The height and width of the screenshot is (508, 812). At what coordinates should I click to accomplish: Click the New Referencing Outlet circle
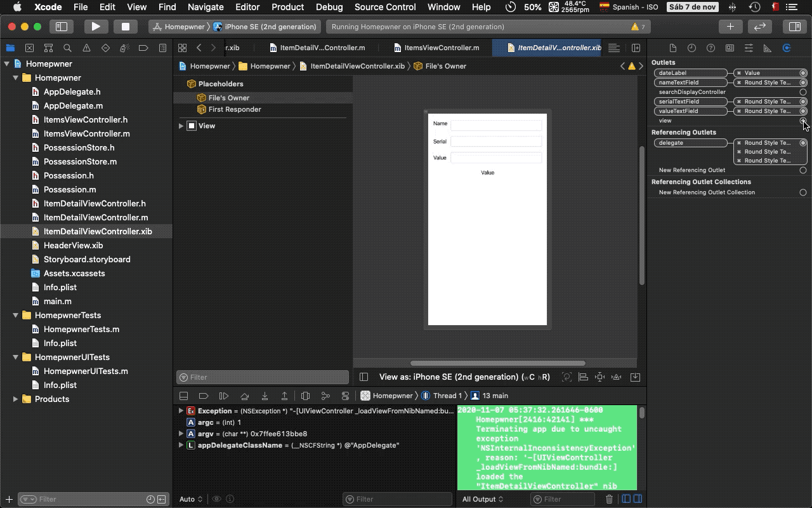(x=803, y=170)
